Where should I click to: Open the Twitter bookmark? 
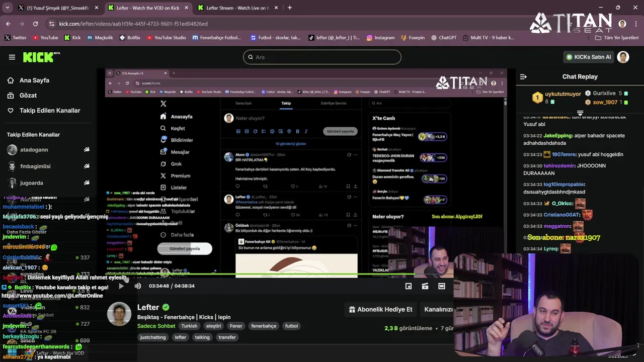tap(15, 38)
